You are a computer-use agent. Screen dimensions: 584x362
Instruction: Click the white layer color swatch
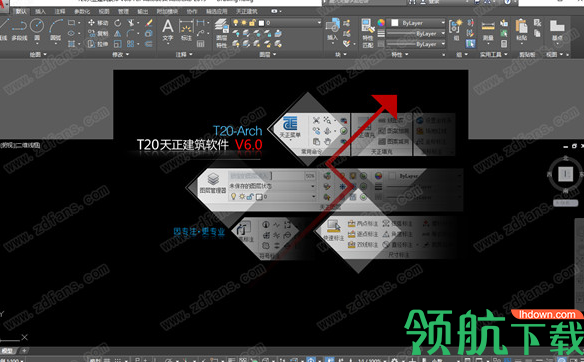click(261, 23)
